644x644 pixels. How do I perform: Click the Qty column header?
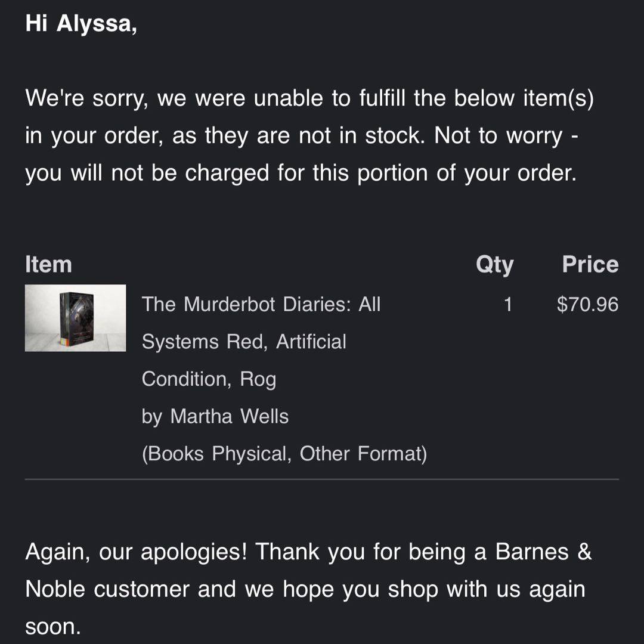pos(494,265)
